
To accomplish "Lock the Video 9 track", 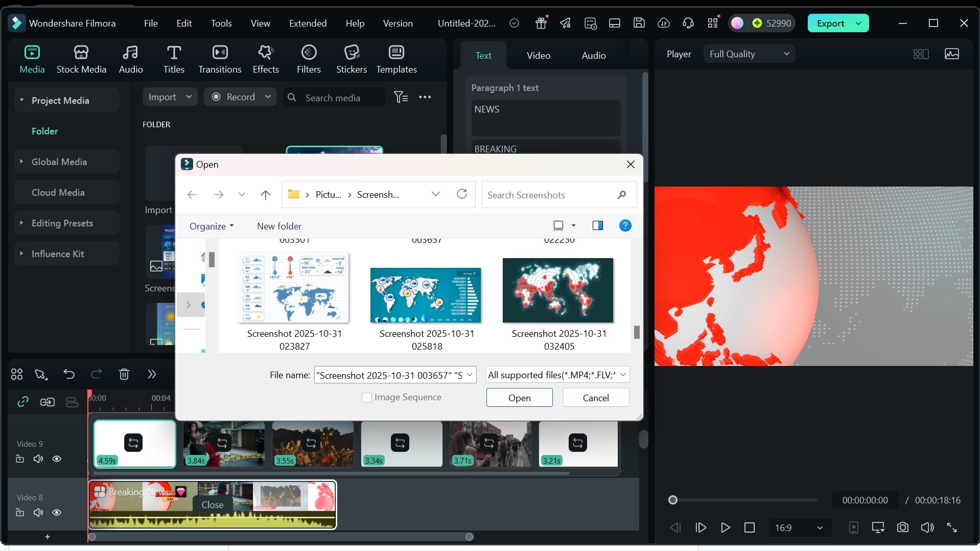I will (20, 459).
